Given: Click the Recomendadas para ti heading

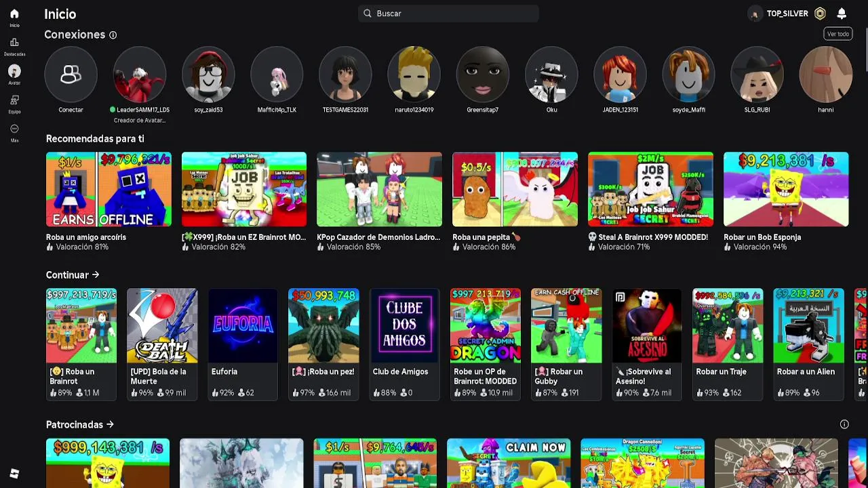Looking at the screenshot, I should click(95, 138).
